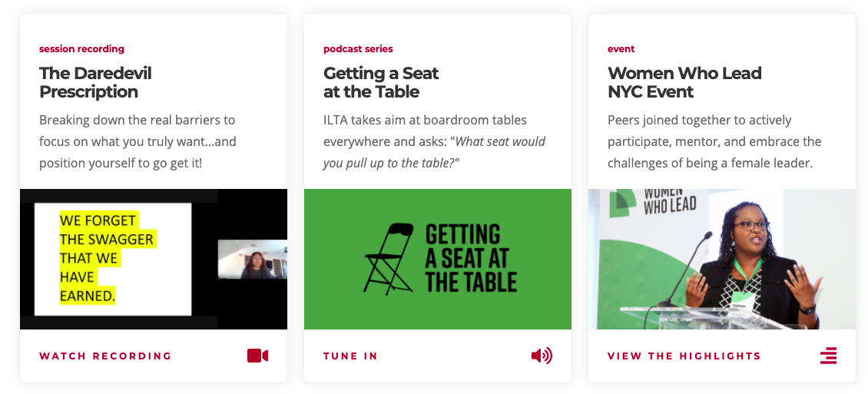Click the session recording label
This screenshot has height=394, width=868.
point(81,49)
